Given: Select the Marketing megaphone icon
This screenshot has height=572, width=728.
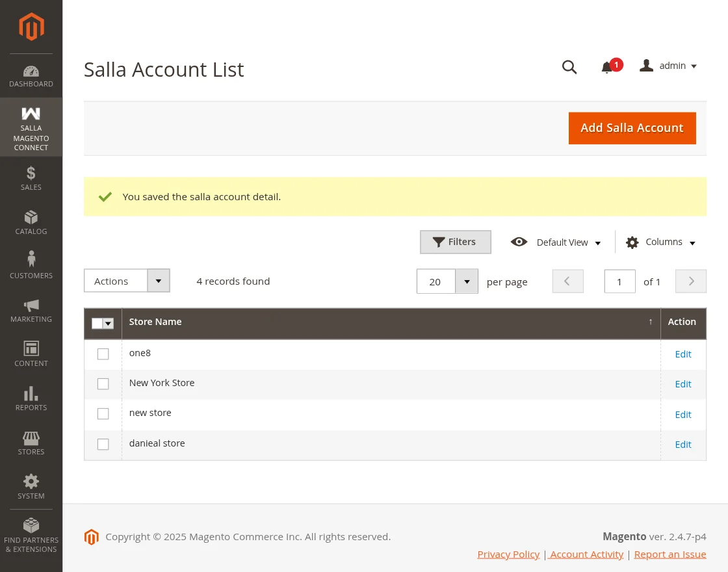Looking at the screenshot, I should (31, 305).
